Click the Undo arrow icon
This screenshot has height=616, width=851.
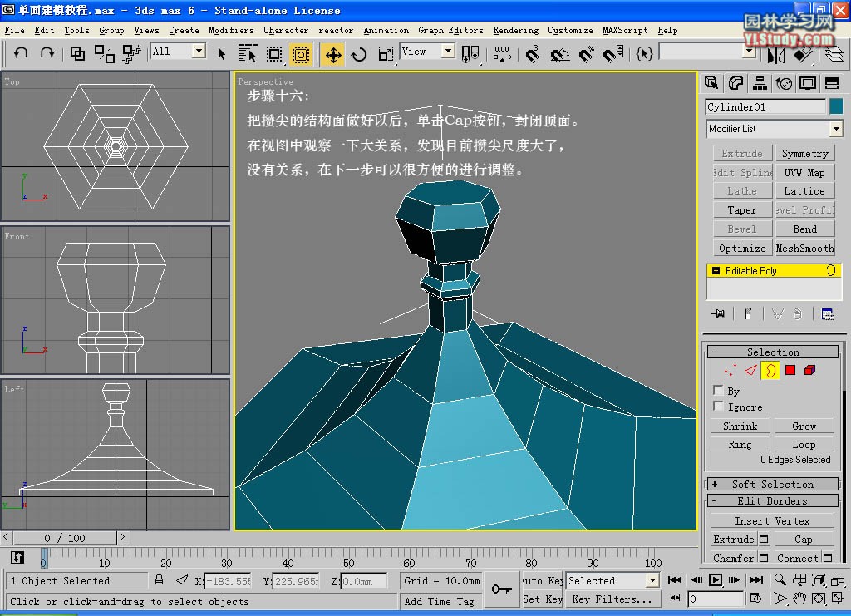pos(21,52)
